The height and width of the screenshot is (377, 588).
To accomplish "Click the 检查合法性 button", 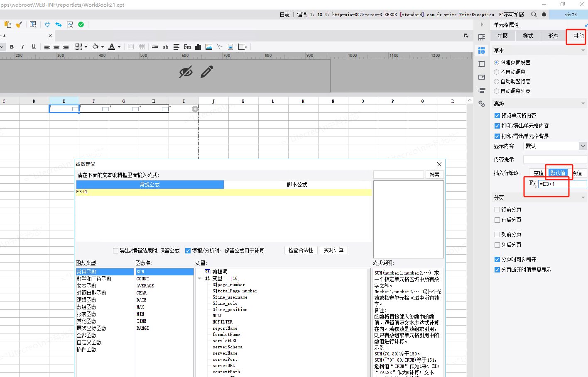I will coord(301,250).
